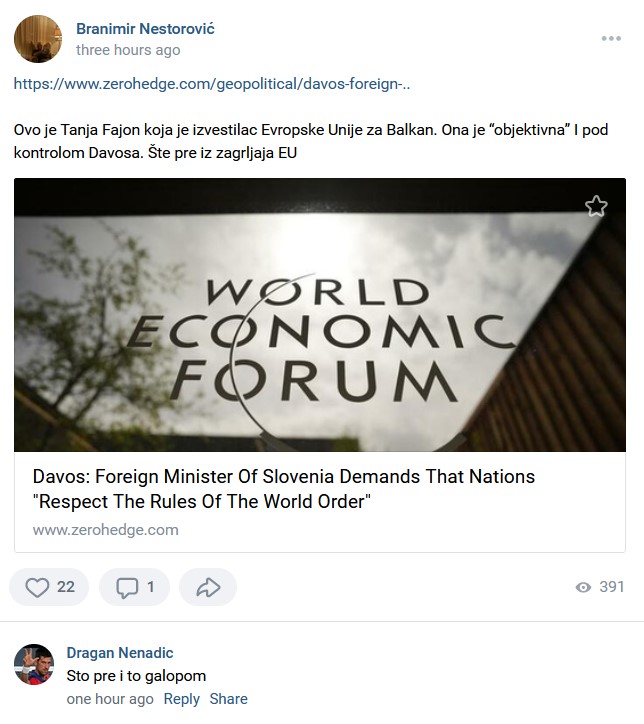Share post using arrow icon
The image size is (644, 724).
[x=207, y=587]
